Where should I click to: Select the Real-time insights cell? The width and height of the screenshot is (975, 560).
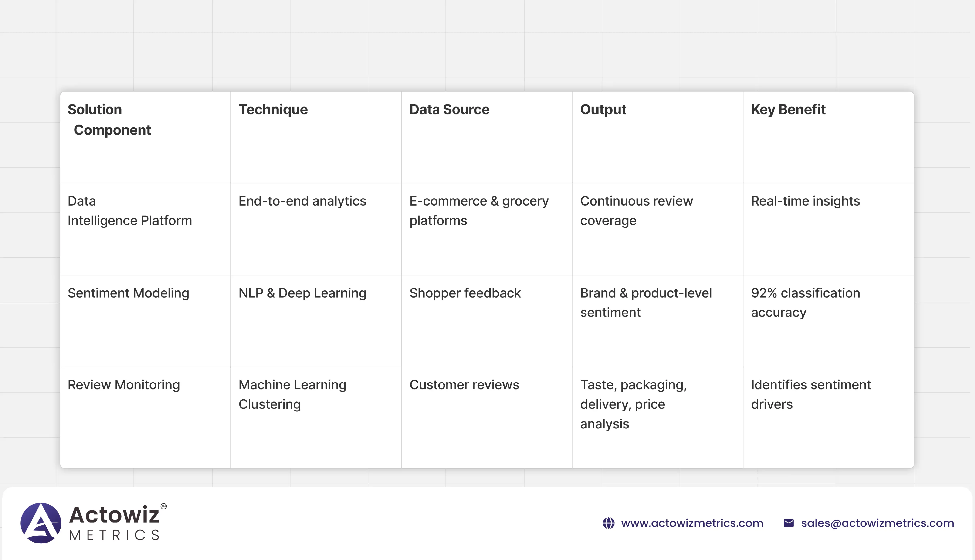tap(805, 201)
